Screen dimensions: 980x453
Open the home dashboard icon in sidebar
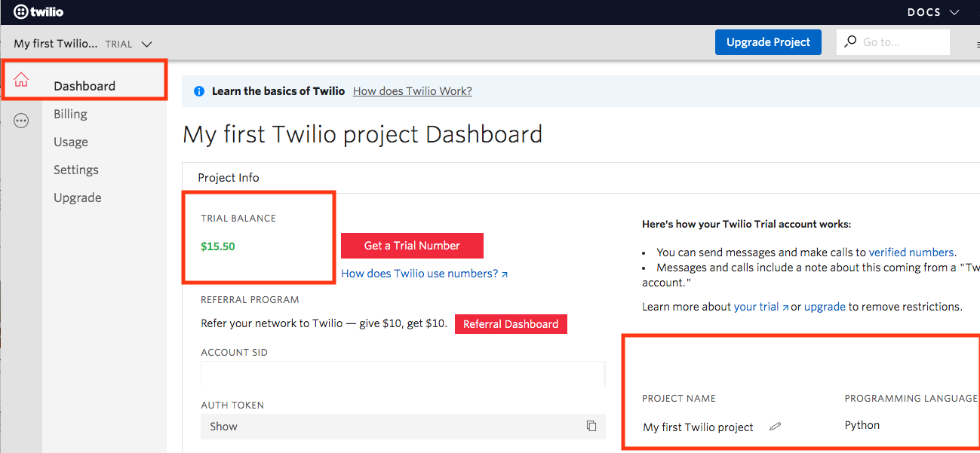click(21, 80)
